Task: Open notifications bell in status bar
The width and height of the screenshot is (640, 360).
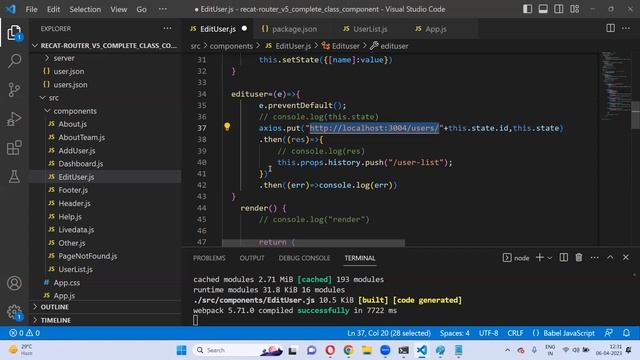Action: pos(626,333)
